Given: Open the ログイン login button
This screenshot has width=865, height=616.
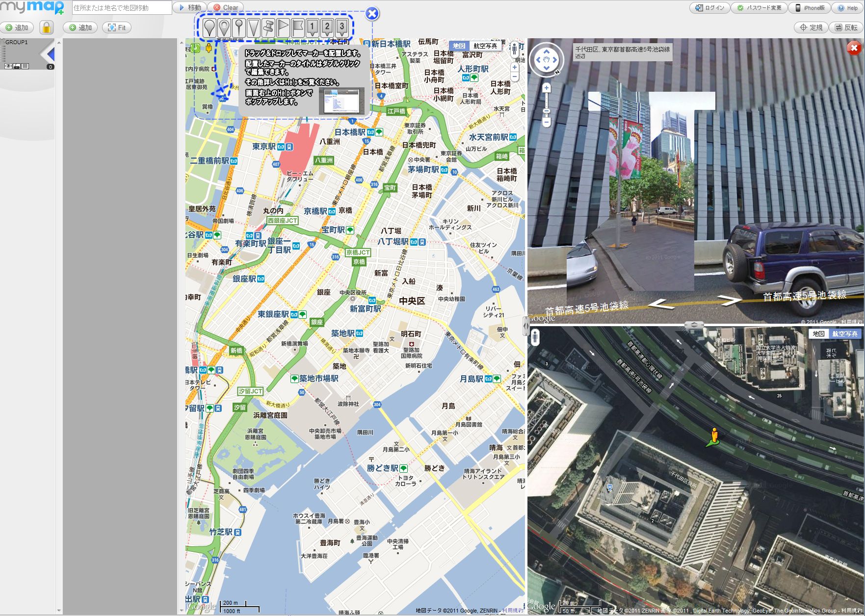Looking at the screenshot, I should click(710, 8).
